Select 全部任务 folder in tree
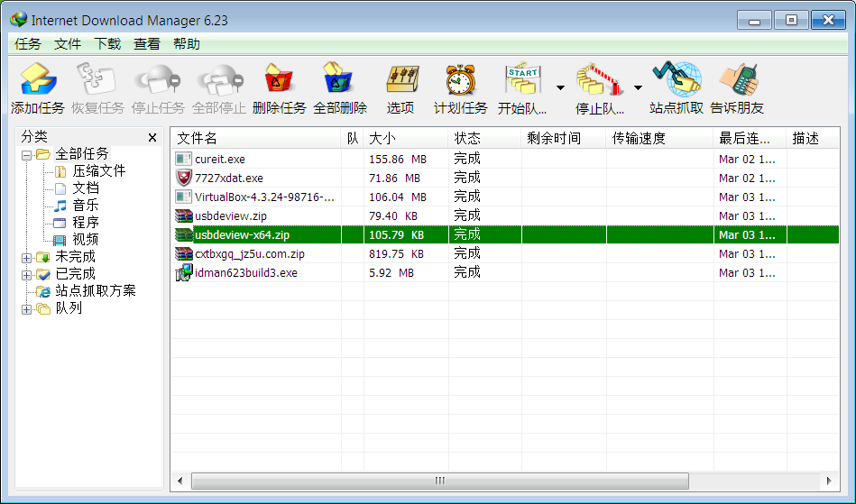Viewport: 856px width, 504px height. coord(82,154)
